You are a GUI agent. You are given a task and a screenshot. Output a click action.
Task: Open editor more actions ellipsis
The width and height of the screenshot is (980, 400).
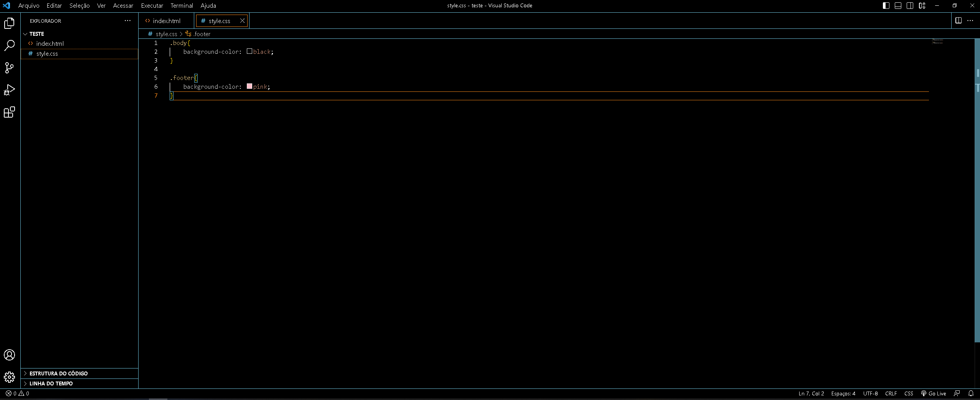(x=970, y=21)
